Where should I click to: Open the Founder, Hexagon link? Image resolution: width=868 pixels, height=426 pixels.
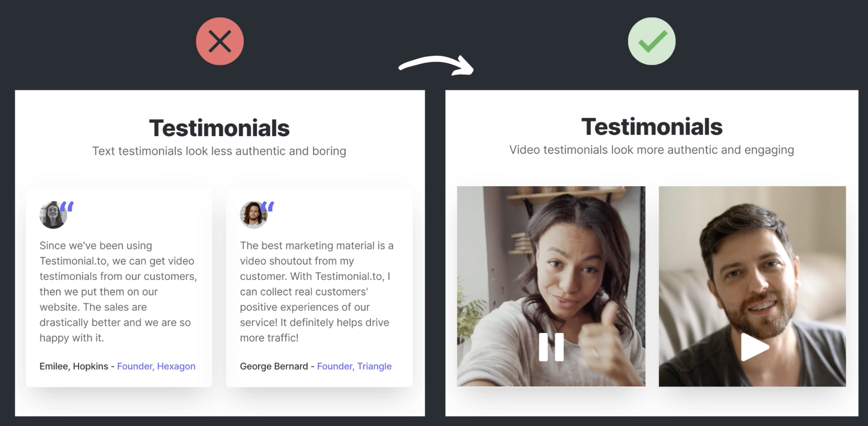coord(156,366)
